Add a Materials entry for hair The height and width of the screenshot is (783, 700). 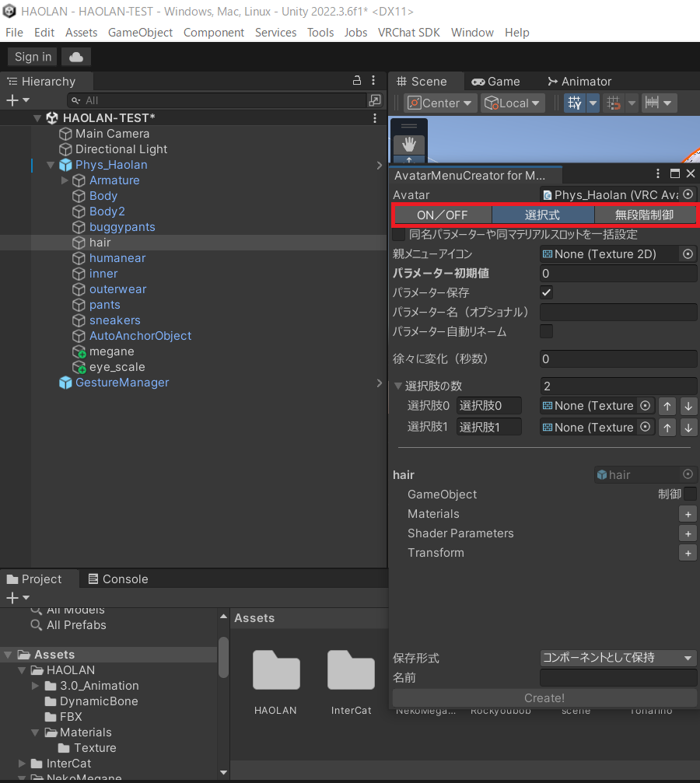[x=688, y=514]
